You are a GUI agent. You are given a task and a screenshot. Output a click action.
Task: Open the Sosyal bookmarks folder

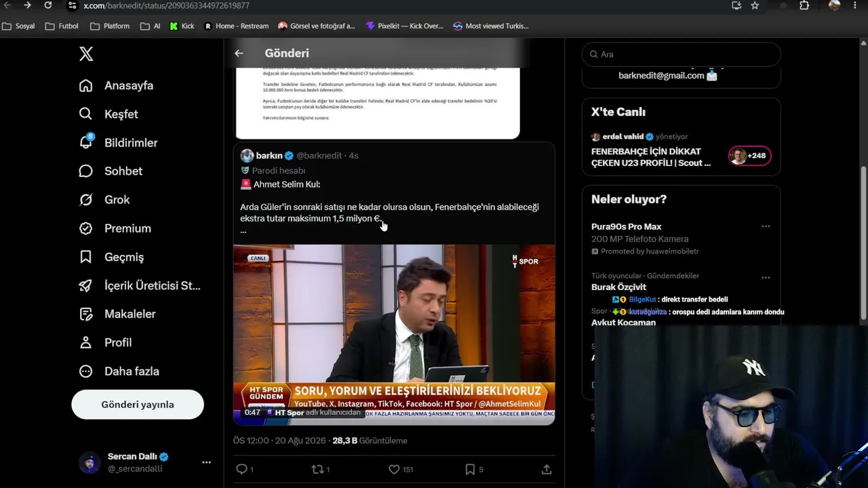pos(19,26)
